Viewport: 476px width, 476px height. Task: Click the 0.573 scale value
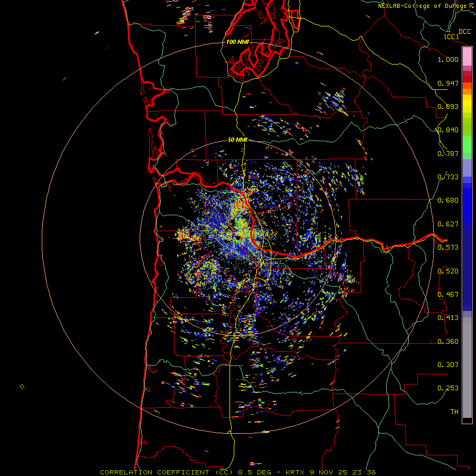448,248
